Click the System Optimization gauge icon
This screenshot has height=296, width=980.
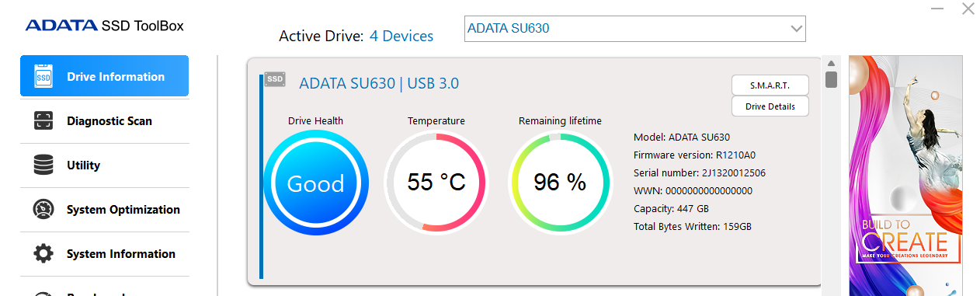coord(43,209)
